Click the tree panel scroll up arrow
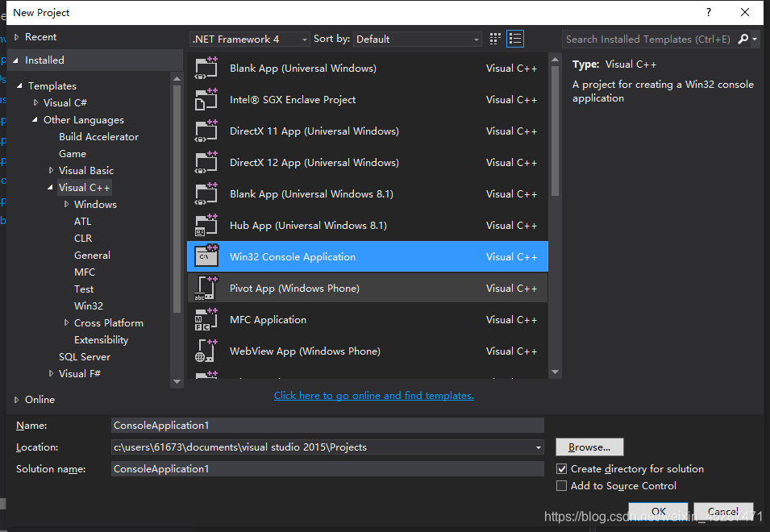 click(177, 78)
